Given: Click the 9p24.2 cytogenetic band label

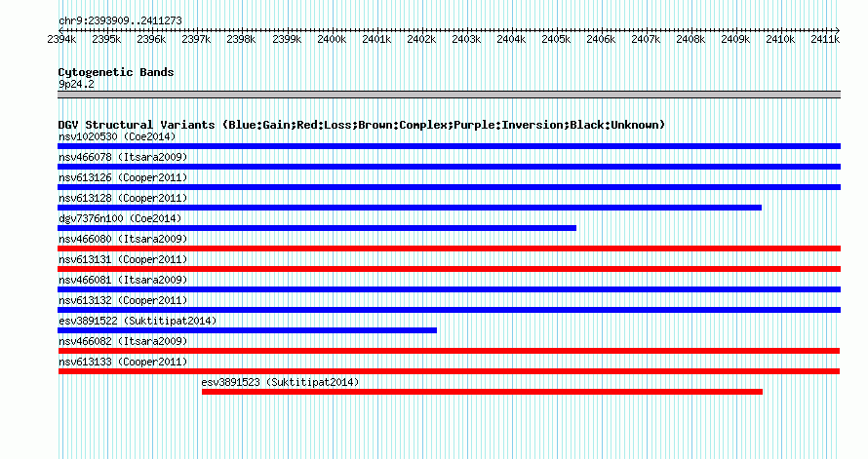Looking at the screenshot, I should pos(76,84).
